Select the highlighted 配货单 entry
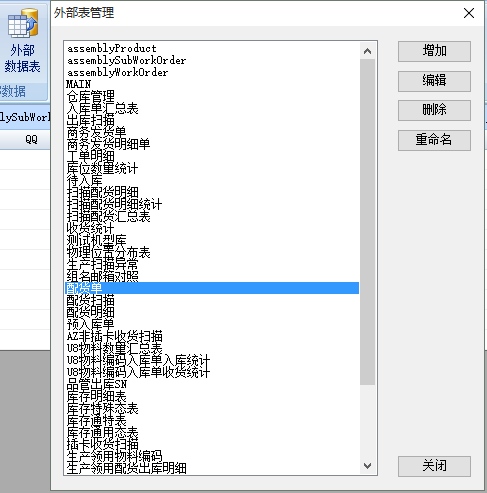Screen dimensions: 487x493 click(212, 288)
